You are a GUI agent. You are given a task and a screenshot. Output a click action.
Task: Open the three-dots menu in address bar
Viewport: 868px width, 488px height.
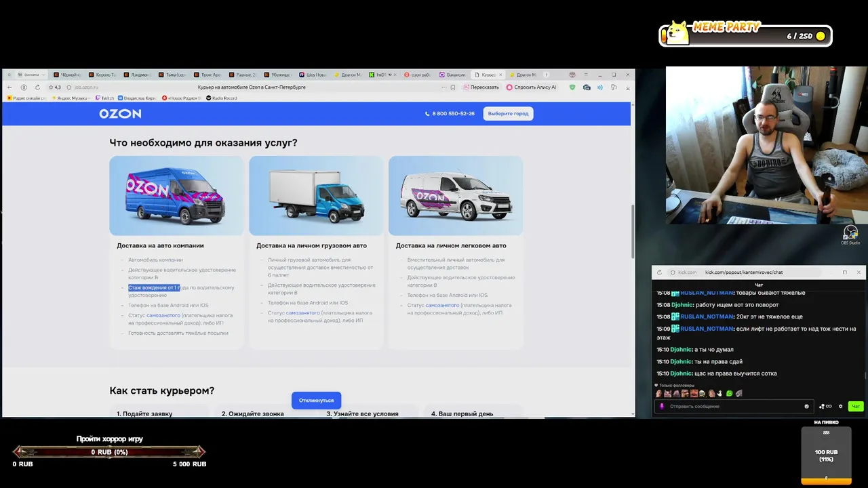[x=443, y=87]
